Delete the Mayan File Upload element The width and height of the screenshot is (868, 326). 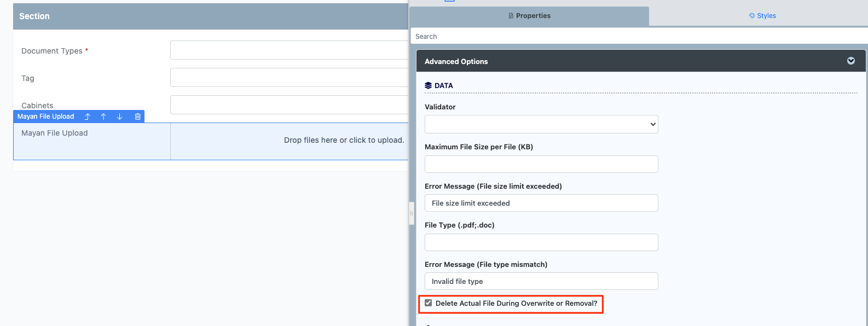(x=137, y=117)
